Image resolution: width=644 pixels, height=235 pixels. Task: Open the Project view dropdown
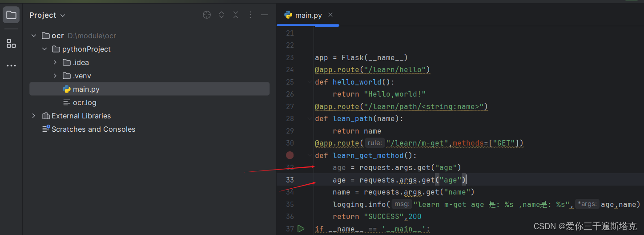pos(47,15)
